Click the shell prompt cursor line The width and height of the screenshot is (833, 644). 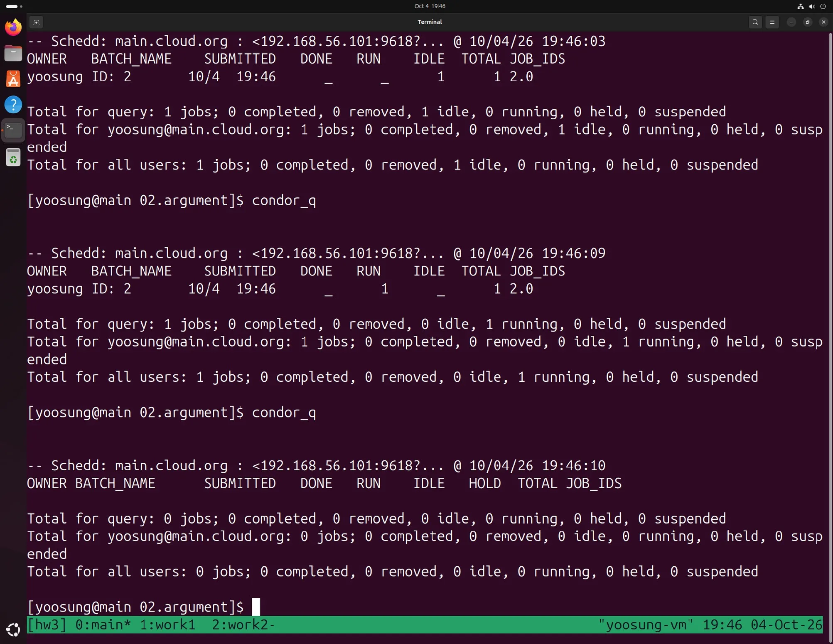point(143,607)
